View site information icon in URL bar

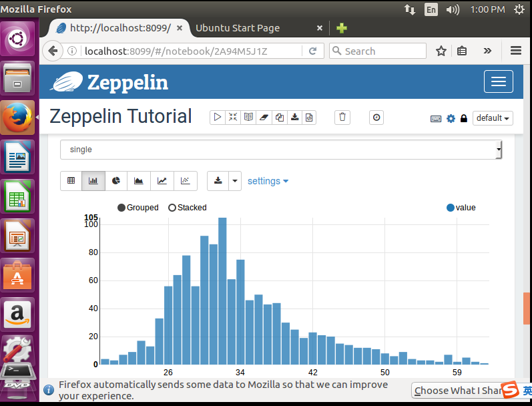71,51
